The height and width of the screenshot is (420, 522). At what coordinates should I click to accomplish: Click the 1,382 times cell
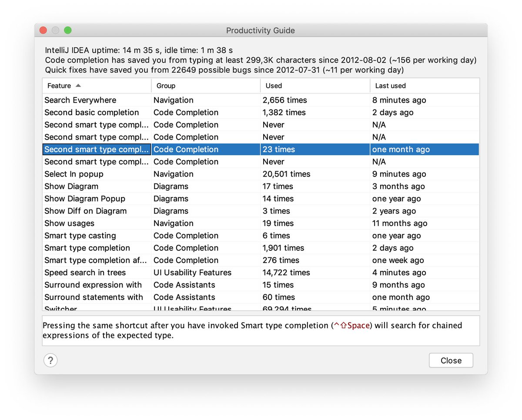(x=315, y=112)
